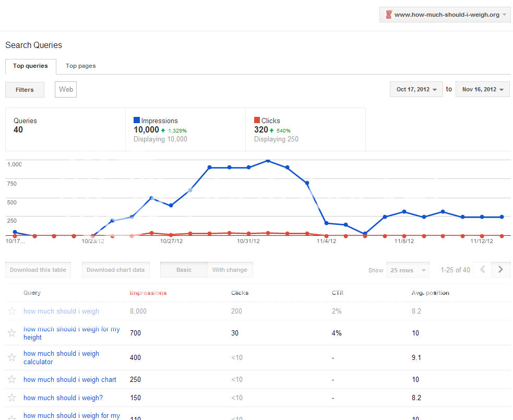This screenshot has width=513, height=420.
Task: Click the red Clicks legend square
Action: point(257,120)
